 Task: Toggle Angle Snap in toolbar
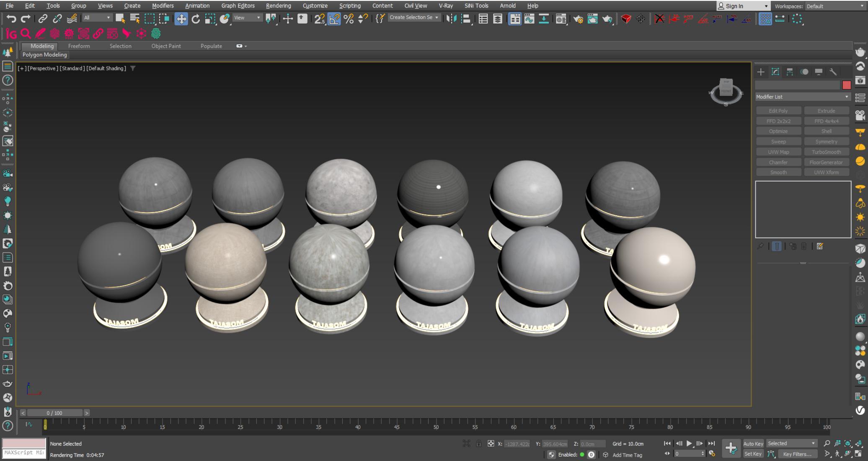click(x=334, y=19)
